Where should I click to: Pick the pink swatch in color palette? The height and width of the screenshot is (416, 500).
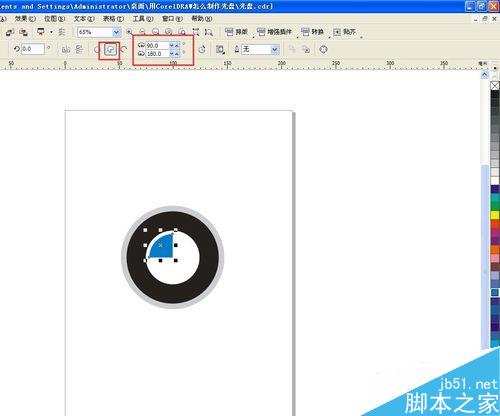[x=495, y=258]
